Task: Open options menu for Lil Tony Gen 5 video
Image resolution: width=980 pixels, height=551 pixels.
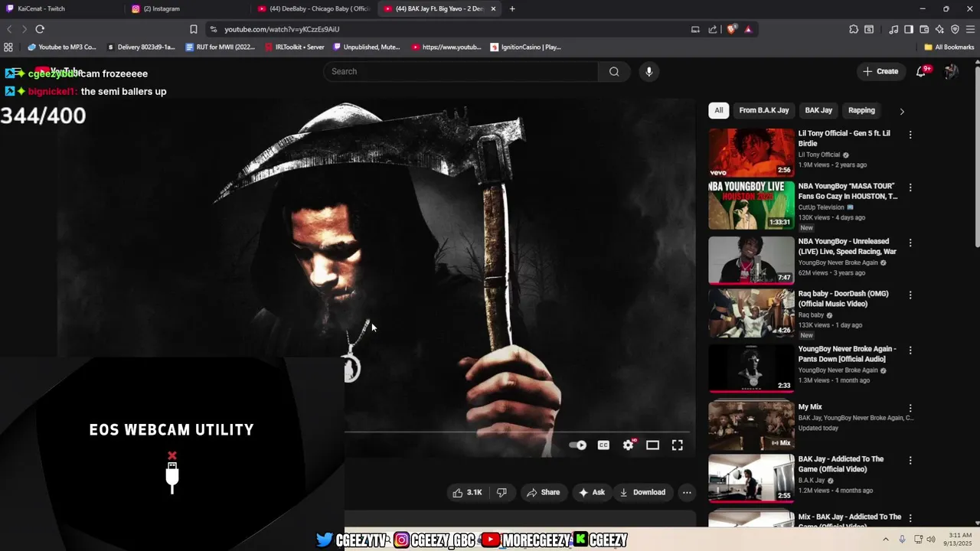Action: click(x=910, y=135)
